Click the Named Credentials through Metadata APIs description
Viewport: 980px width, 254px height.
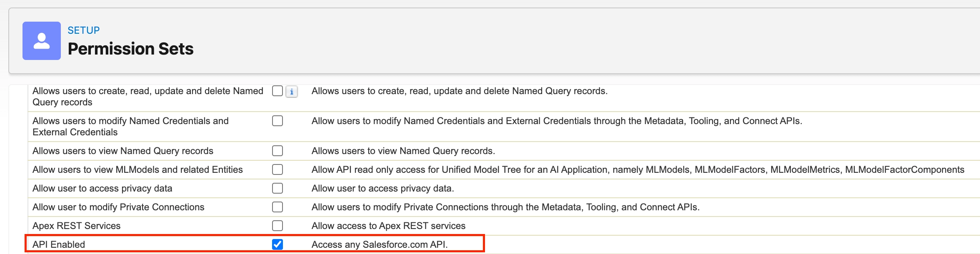[557, 121]
